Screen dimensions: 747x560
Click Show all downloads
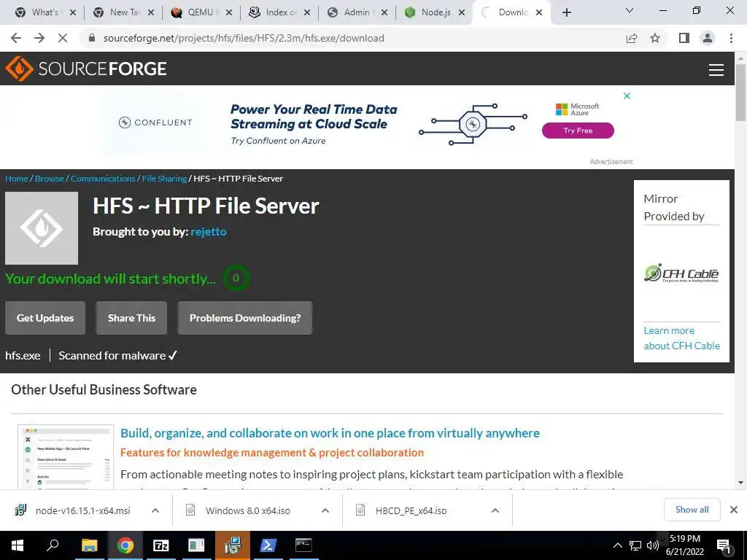pyautogui.click(x=692, y=510)
